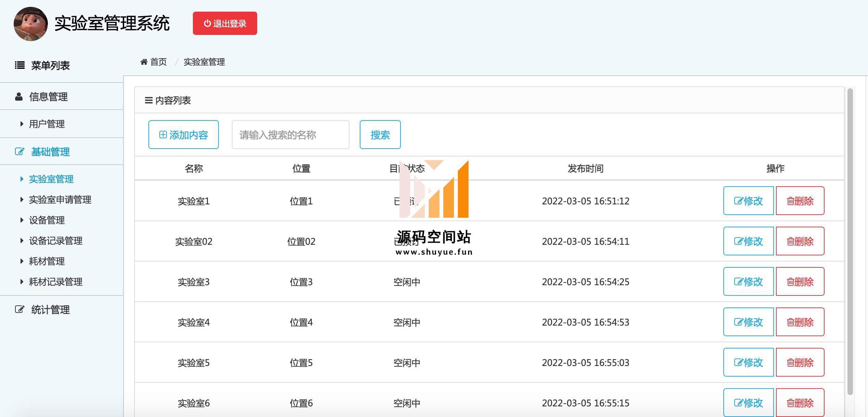Click the 基础管理 edit icon
The height and width of the screenshot is (417, 868).
pyautogui.click(x=19, y=152)
